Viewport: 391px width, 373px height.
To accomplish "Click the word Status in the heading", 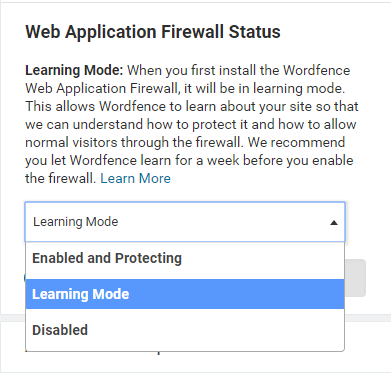I will 255,32.
